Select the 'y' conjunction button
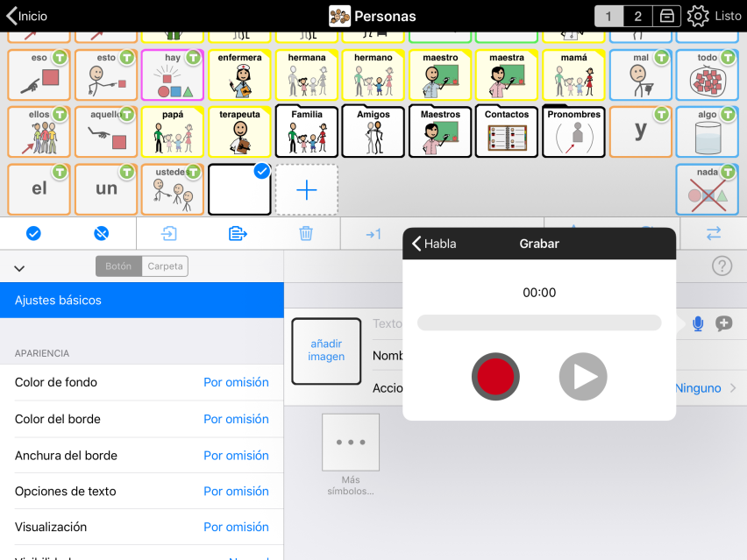This screenshot has height=560, width=747. (x=640, y=132)
